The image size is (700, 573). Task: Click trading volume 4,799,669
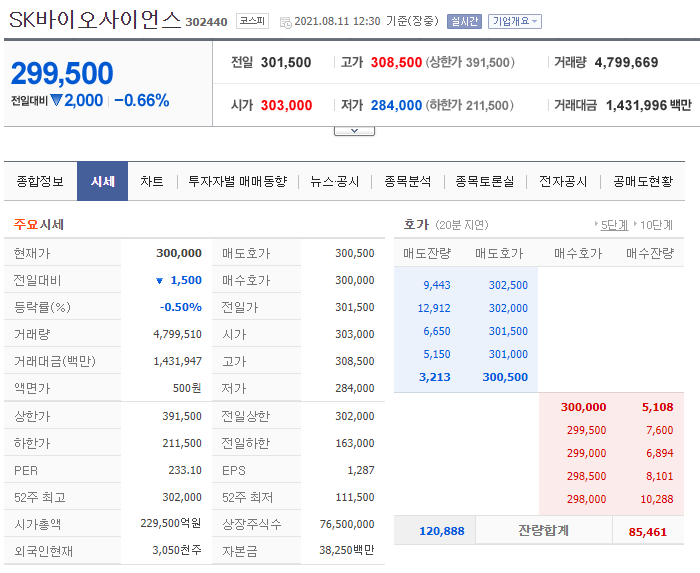point(626,62)
